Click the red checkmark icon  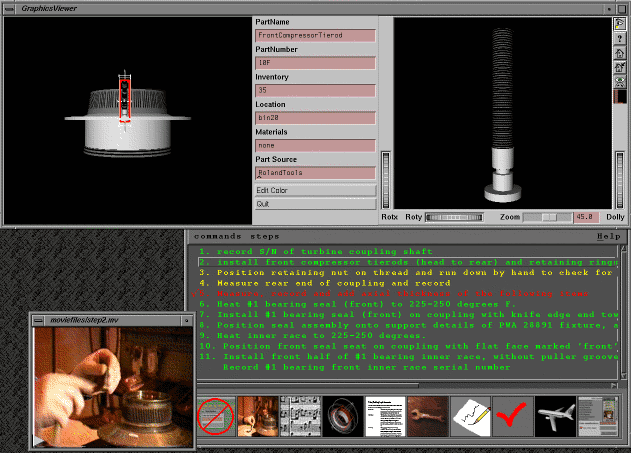click(x=509, y=416)
